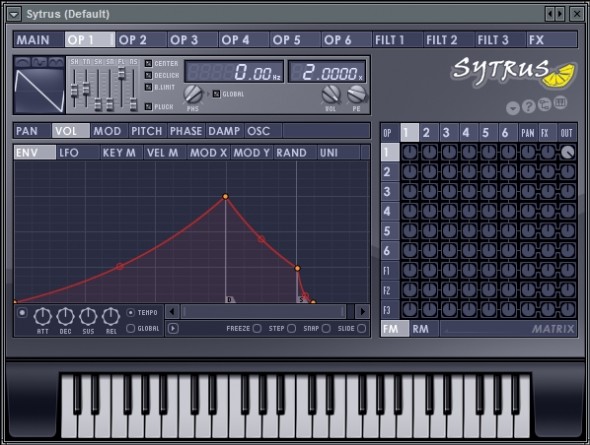Toggle the CENTER checkbox
Screen dimensions: 590x445
[149, 64]
